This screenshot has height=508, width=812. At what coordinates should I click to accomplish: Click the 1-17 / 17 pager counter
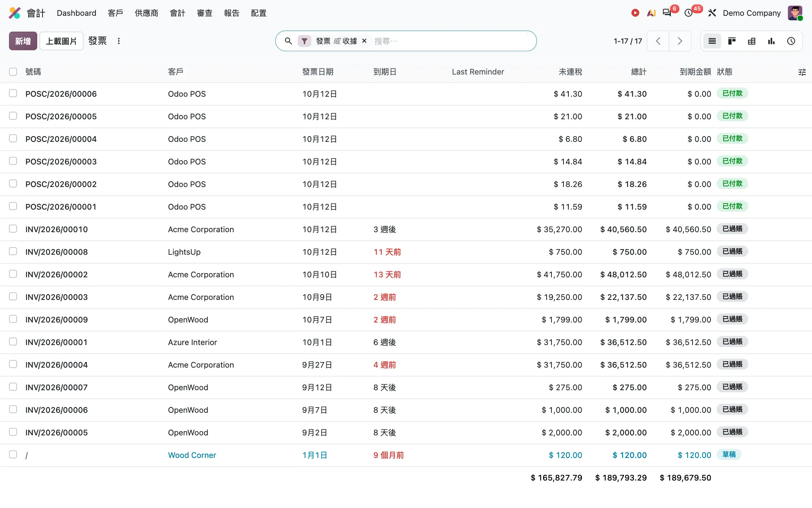tap(628, 41)
